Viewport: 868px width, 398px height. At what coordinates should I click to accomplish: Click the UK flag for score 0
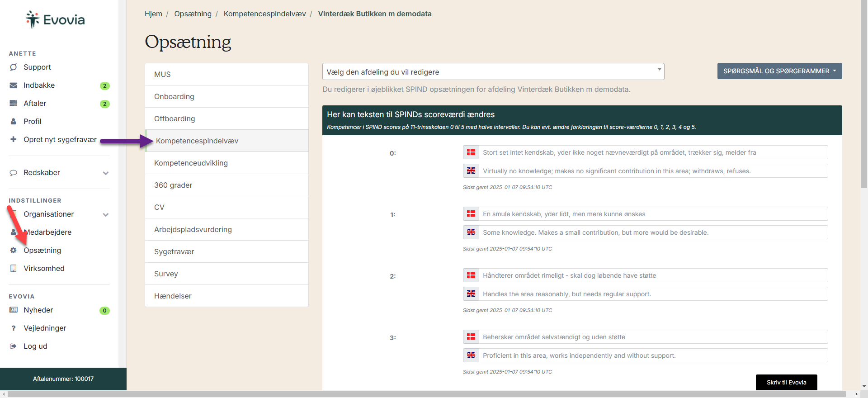tap(471, 171)
